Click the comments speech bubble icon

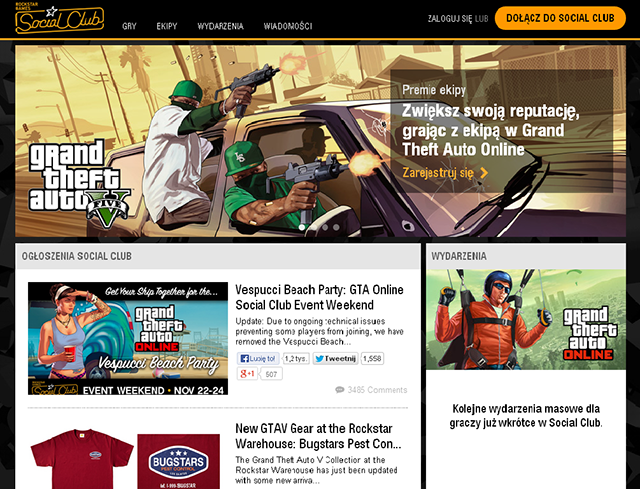pos(340,390)
